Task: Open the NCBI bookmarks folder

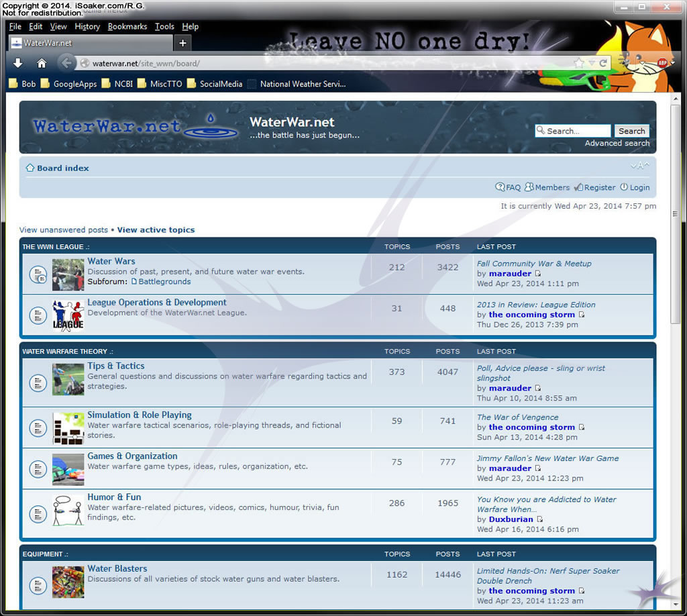Action: point(117,84)
